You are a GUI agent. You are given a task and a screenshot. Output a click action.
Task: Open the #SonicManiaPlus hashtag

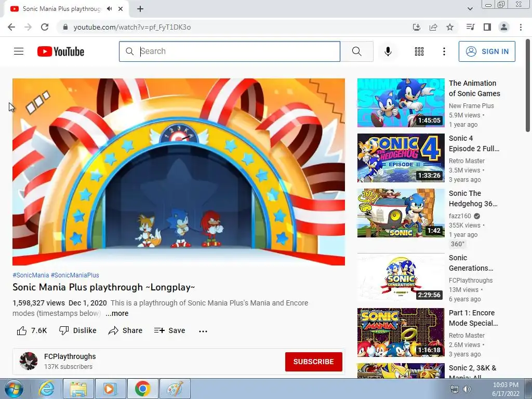click(x=75, y=275)
